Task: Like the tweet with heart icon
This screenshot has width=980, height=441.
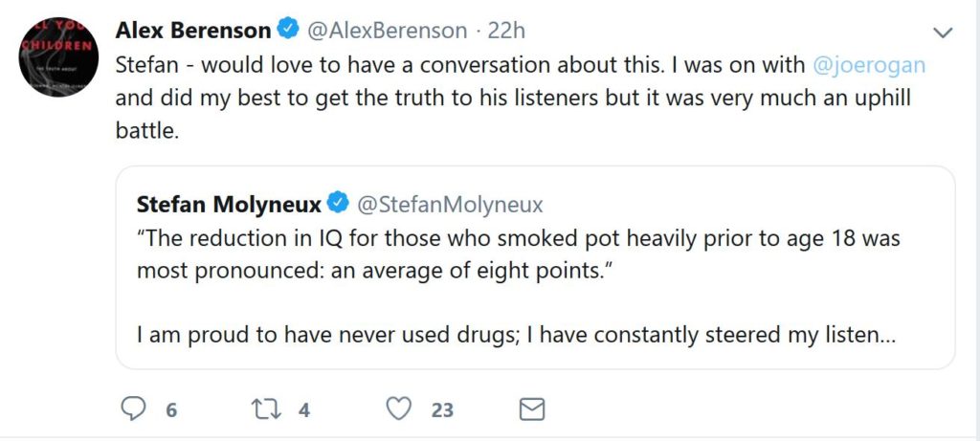Action: [x=399, y=409]
